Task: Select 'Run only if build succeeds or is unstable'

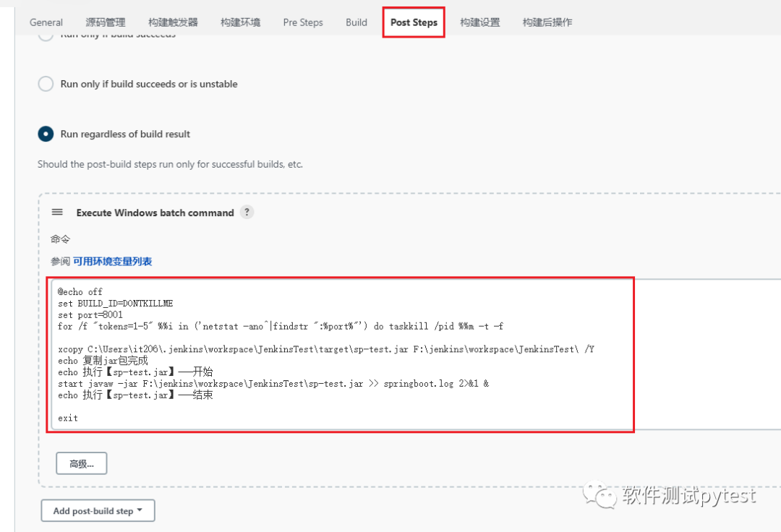Action: click(46, 84)
